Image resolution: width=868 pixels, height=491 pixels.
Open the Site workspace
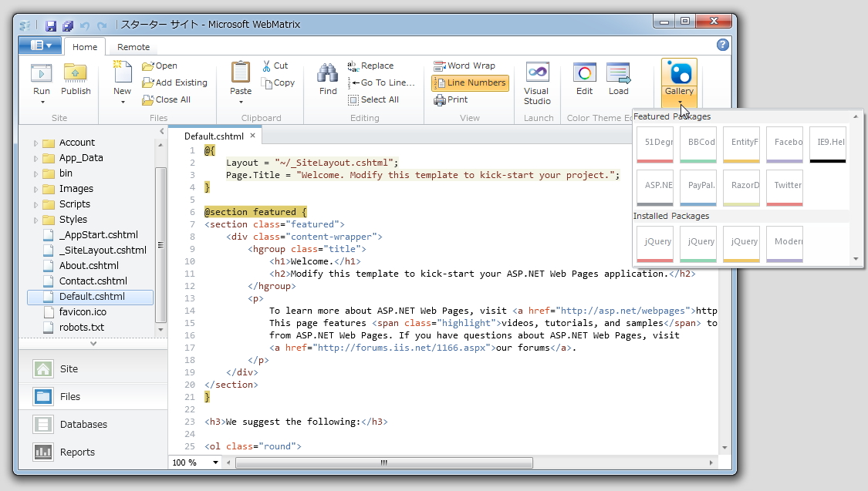(93, 368)
